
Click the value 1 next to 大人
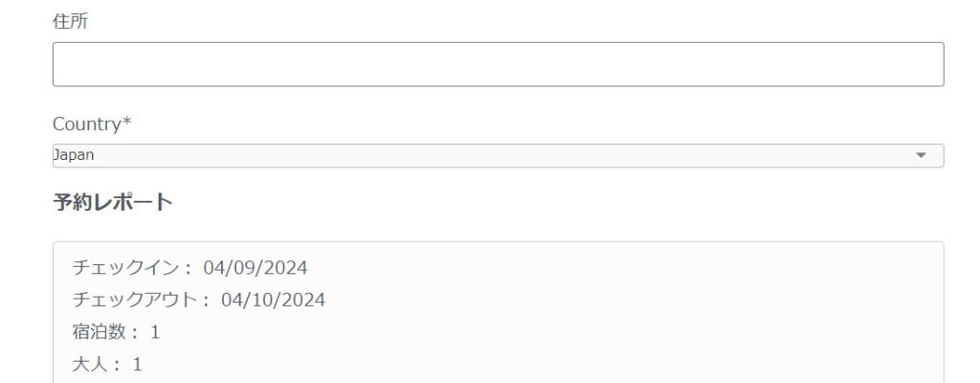tap(137, 364)
